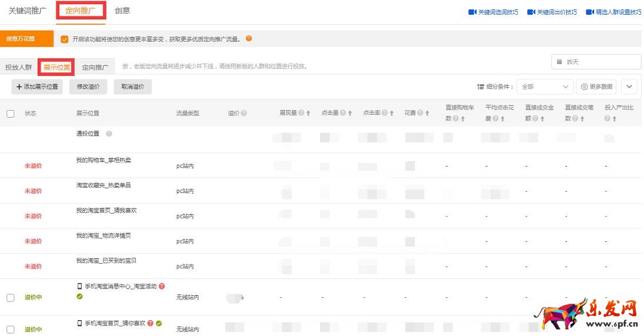644x336 pixels.
Task: Click the question mark beside 通投位置
Action: tap(109, 134)
